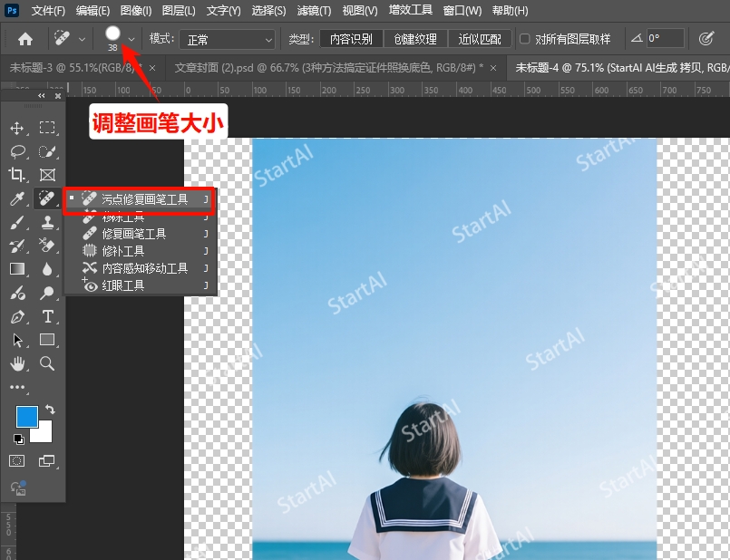This screenshot has height=560, width=730.
Task: Select the Lasso tool
Action: click(x=18, y=153)
